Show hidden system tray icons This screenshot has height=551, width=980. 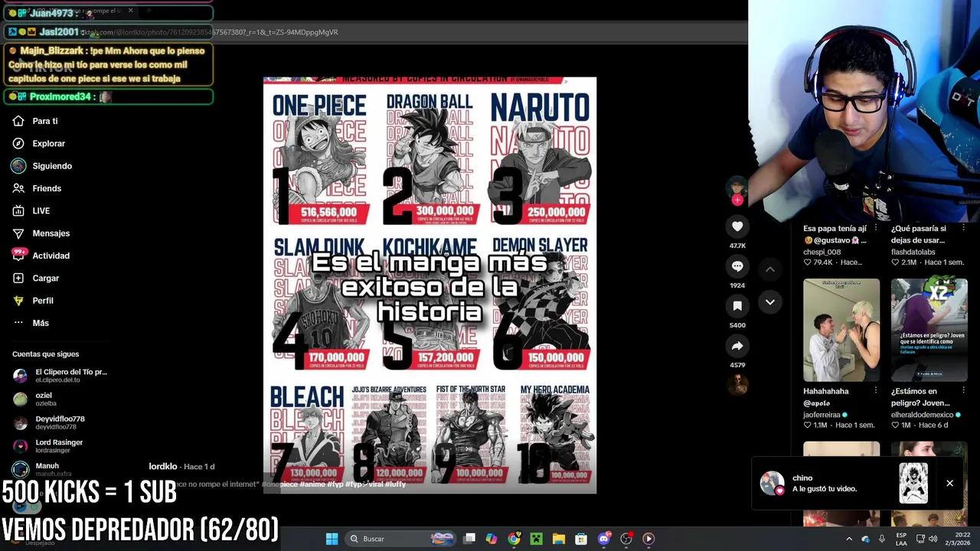coord(849,539)
